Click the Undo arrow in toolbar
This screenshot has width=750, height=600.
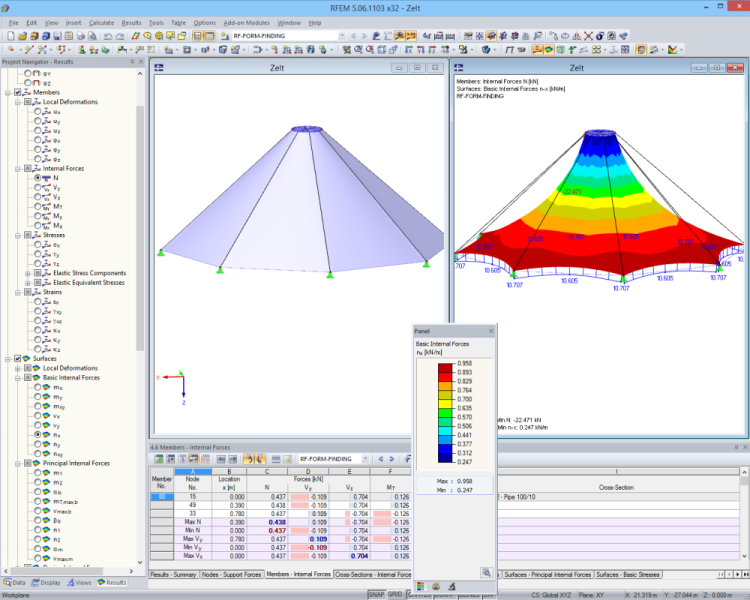click(x=106, y=35)
